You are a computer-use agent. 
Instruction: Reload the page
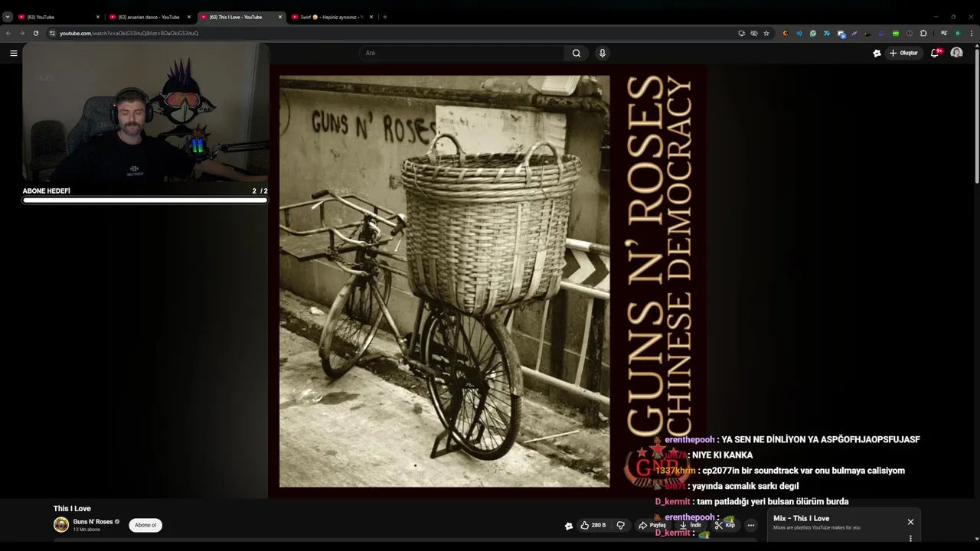click(35, 33)
